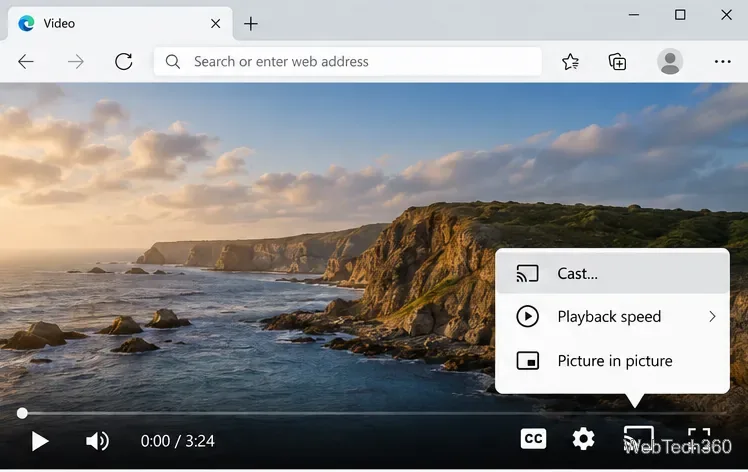
Task: Go back to the previous page
Action: [26, 62]
